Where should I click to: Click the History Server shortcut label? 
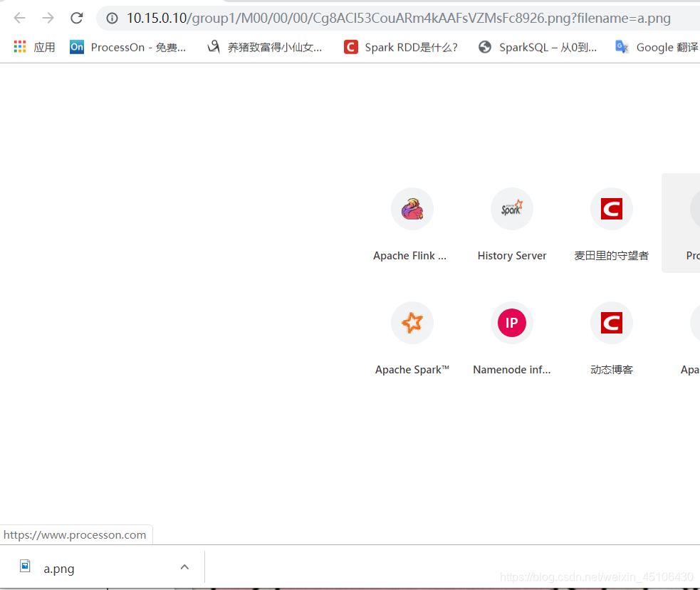[x=511, y=256]
